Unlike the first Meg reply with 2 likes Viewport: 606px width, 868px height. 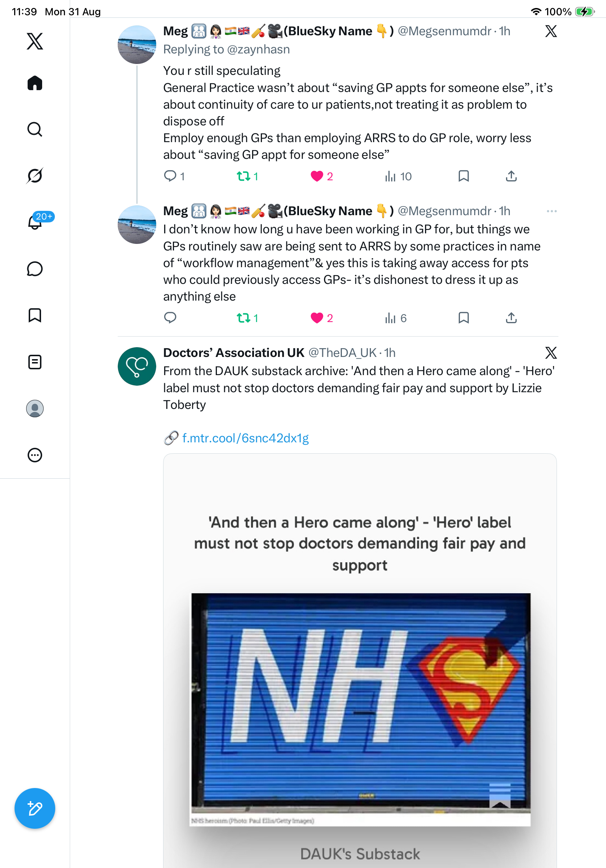[x=322, y=176]
